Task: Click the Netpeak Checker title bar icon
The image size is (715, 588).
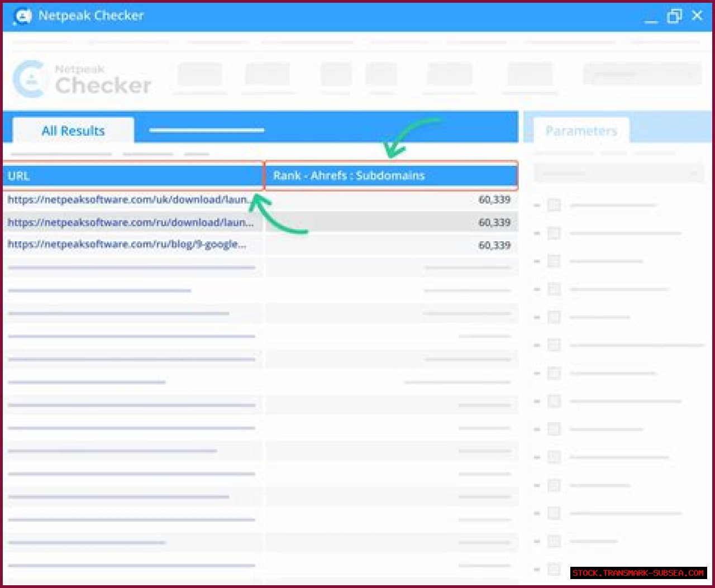Action: (x=23, y=16)
